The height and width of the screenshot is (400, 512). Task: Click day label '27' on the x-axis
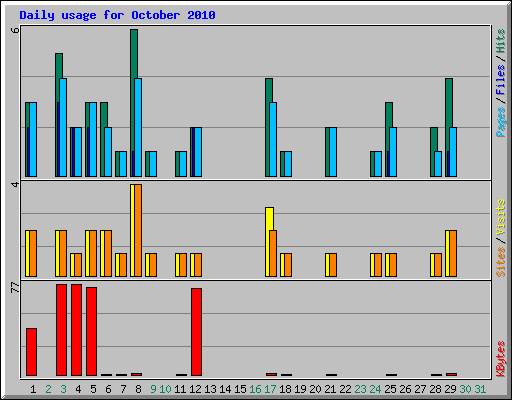[x=420, y=389]
